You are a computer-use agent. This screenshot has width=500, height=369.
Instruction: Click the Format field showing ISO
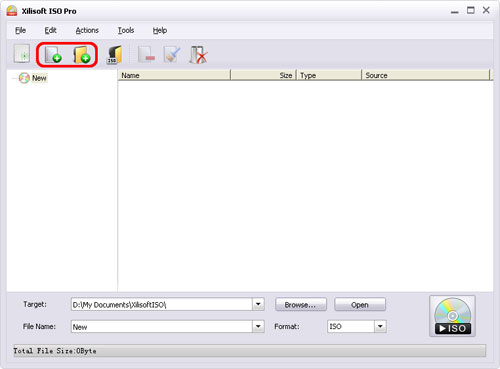pyautogui.click(x=351, y=326)
